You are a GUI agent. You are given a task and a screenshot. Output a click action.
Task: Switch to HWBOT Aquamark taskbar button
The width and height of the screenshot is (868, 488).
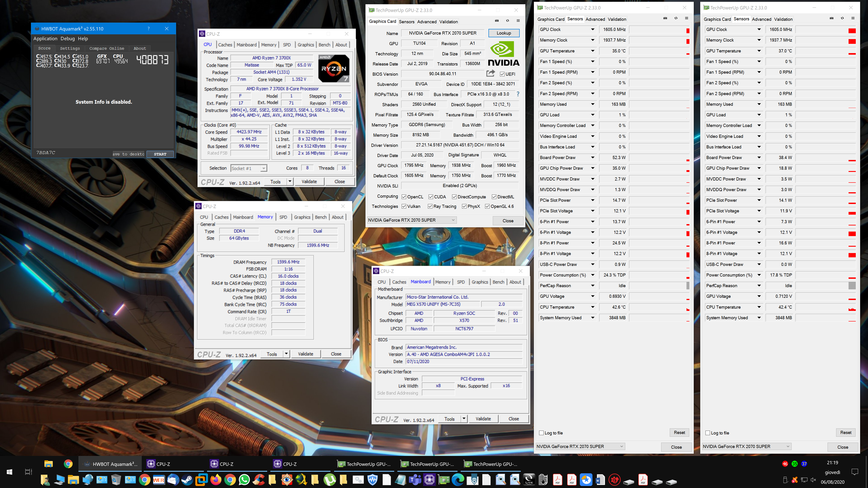[x=111, y=464]
